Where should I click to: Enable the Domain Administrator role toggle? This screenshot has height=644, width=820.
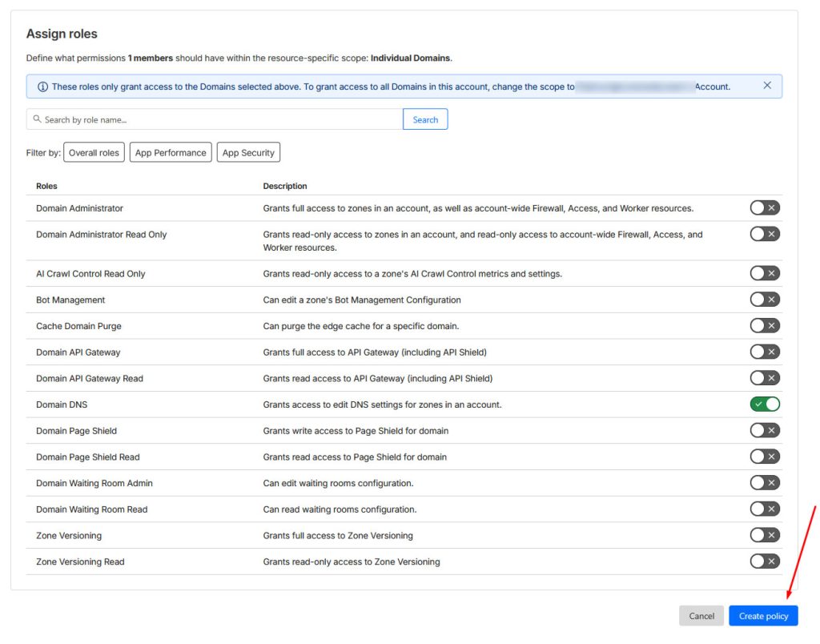pos(764,208)
